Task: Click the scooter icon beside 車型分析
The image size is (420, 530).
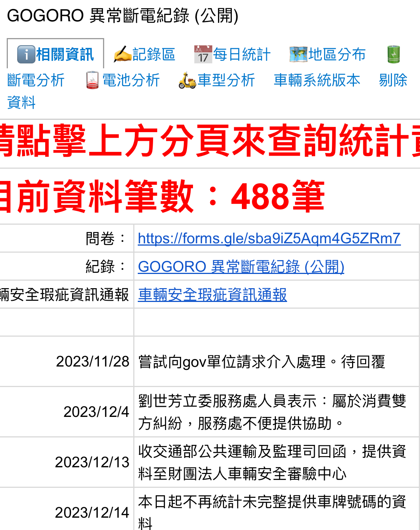Action: (x=187, y=80)
